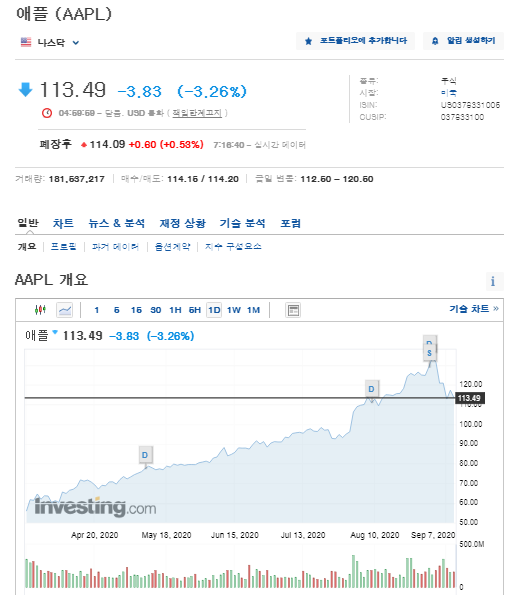
Task: Add AAPL to portfolio button
Action: [x=355, y=41]
